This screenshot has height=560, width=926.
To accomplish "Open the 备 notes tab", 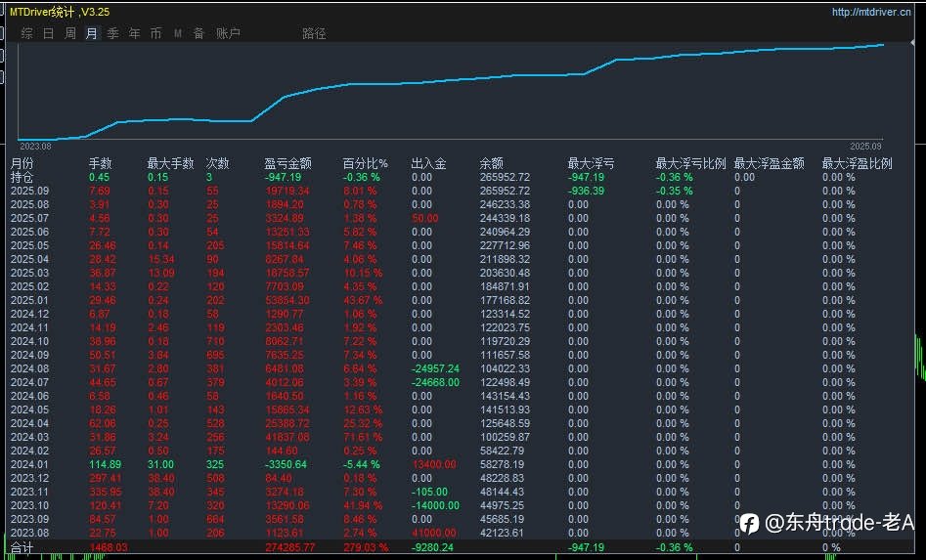I will (199, 33).
